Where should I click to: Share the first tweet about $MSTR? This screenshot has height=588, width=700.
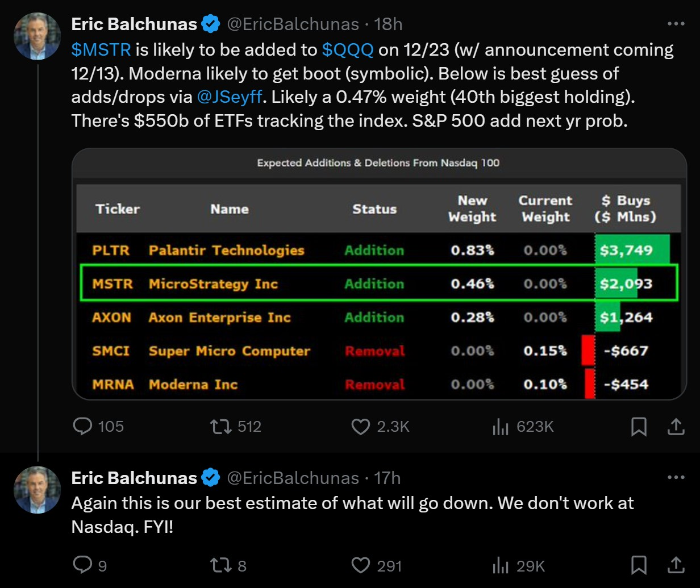676,426
